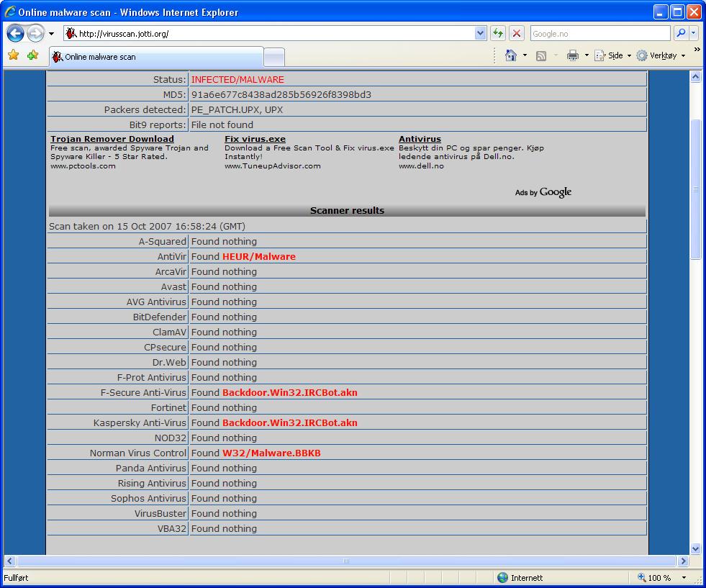Click the VBA32 scanner name
Viewport: 706px width, 588px height.
click(x=171, y=528)
